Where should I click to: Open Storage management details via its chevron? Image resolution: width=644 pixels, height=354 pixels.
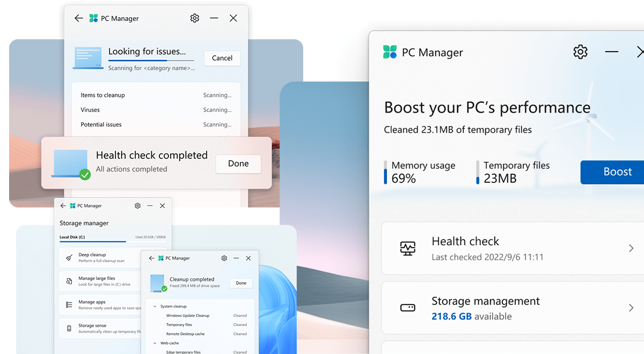pos(632,308)
